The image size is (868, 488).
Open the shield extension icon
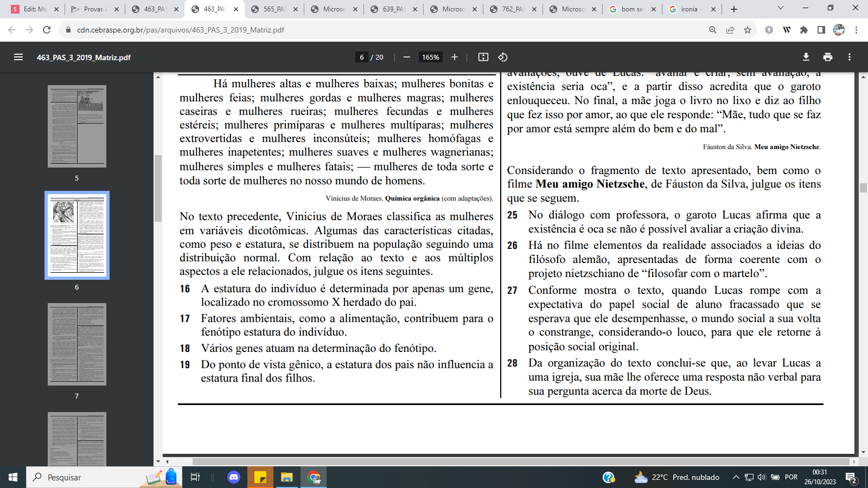(x=769, y=30)
